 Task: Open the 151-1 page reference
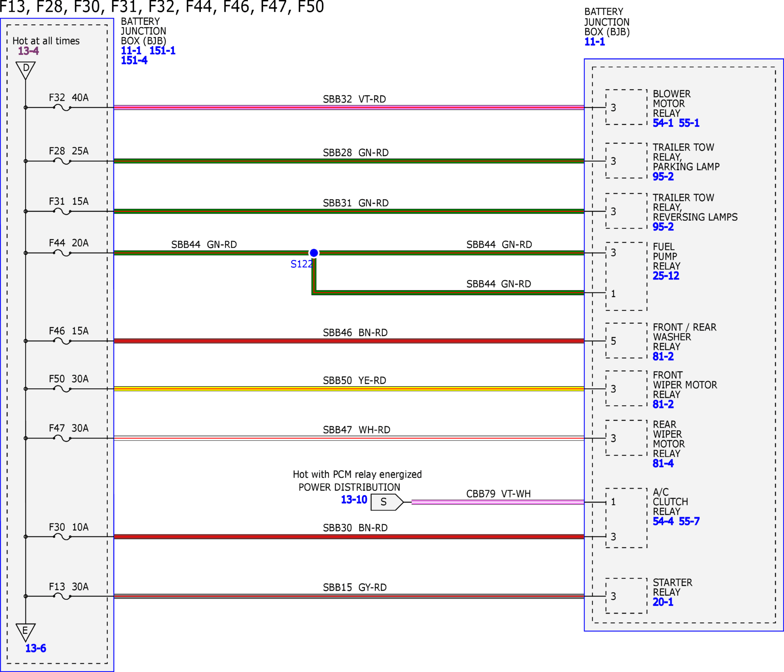162,51
